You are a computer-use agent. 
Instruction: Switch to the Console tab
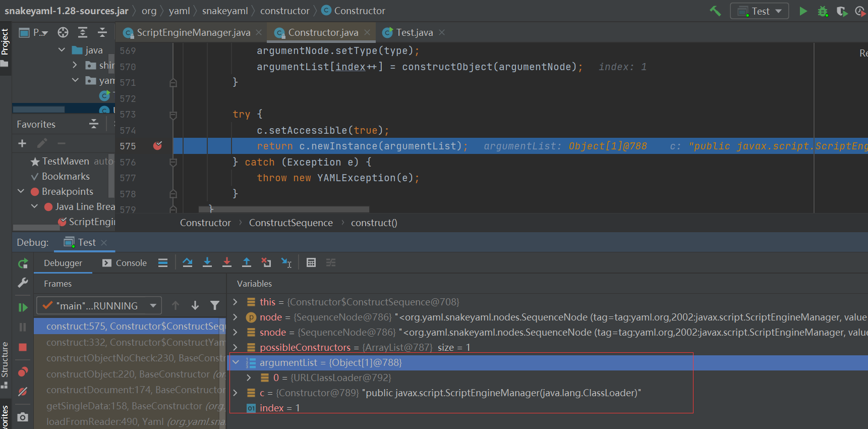[125, 263]
